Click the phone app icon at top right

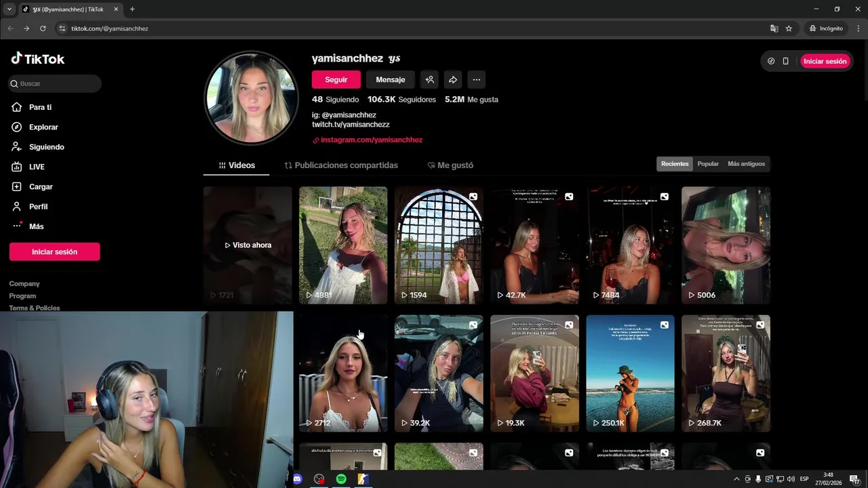coord(785,61)
